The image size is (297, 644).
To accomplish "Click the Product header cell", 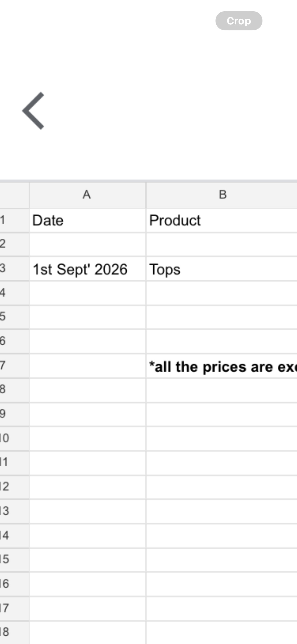I will [222, 220].
